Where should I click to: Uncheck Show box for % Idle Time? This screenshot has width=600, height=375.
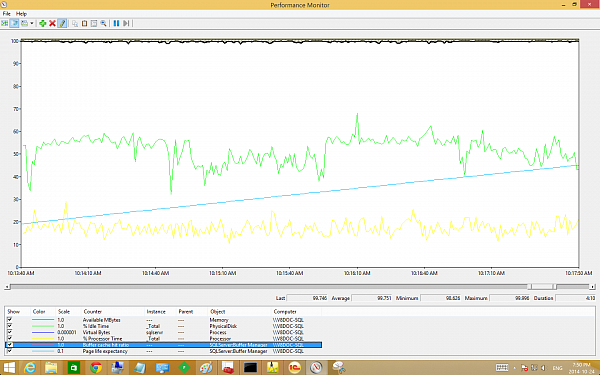(x=10, y=326)
